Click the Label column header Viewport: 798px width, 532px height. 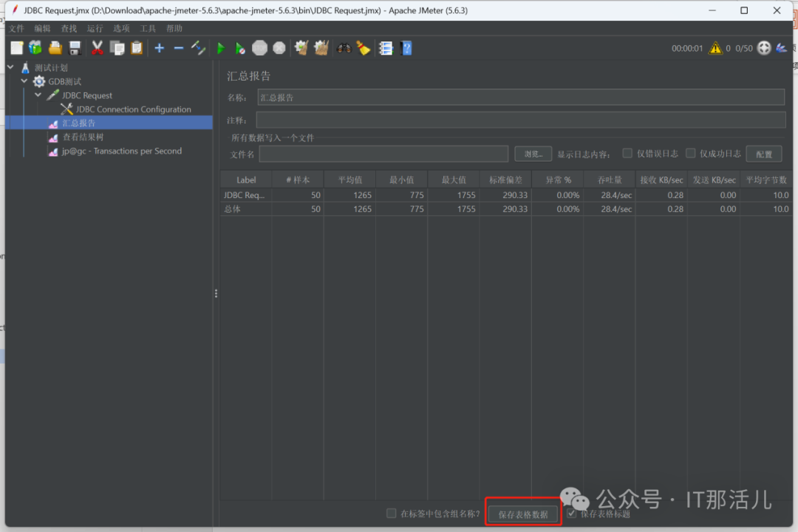[246, 180]
